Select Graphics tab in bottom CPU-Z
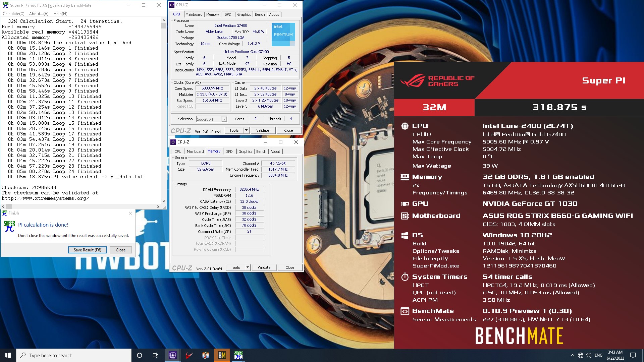This screenshot has height=362, width=644. point(246,152)
